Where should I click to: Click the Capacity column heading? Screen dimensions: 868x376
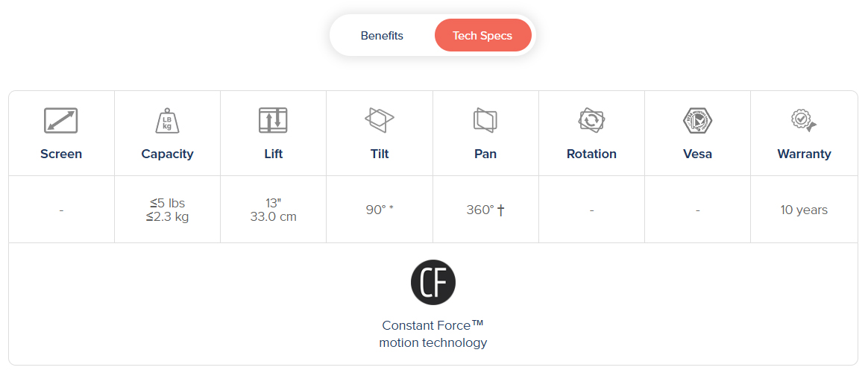tap(167, 154)
